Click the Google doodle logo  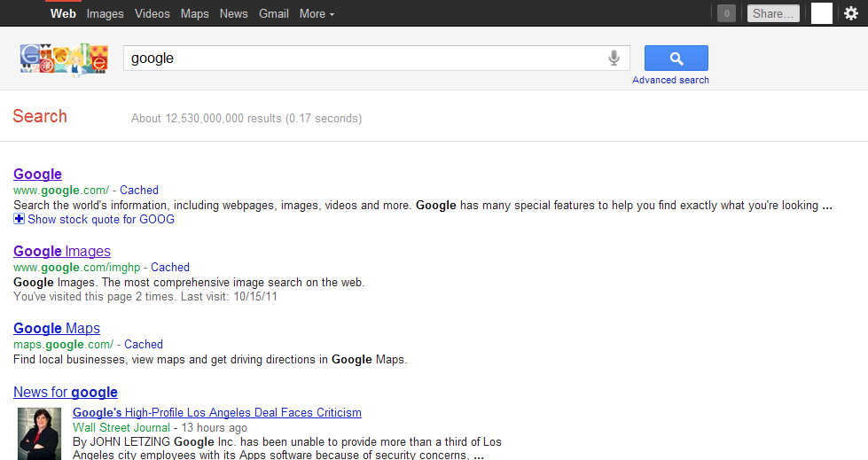[64, 58]
